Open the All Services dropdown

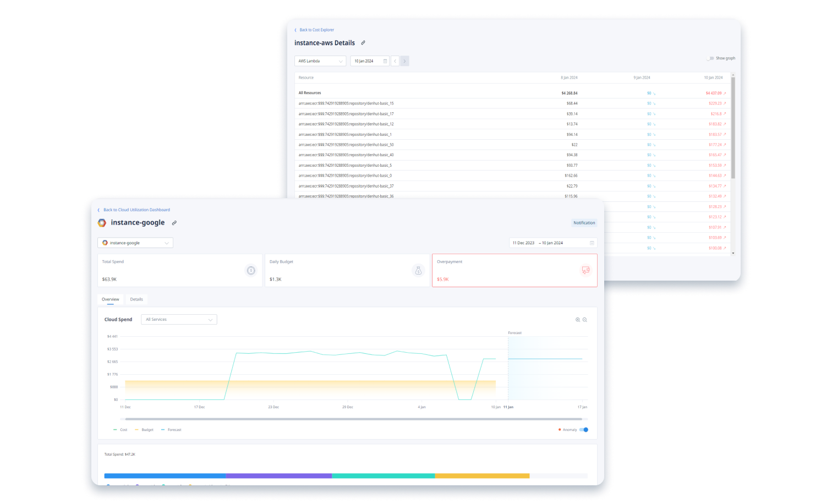tap(179, 320)
